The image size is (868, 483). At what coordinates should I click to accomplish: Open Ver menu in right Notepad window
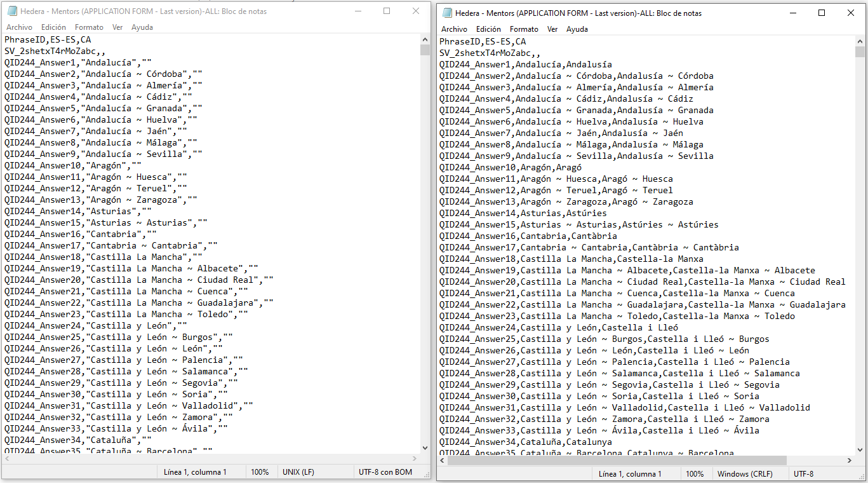(x=552, y=29)
